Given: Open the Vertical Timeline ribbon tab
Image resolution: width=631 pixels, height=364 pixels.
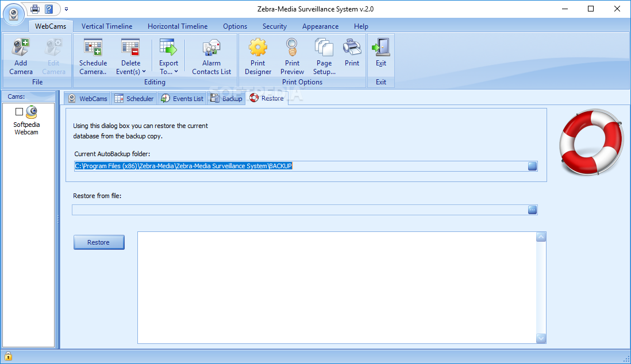Looking at the screenshot, I should [x=107, y=26].
